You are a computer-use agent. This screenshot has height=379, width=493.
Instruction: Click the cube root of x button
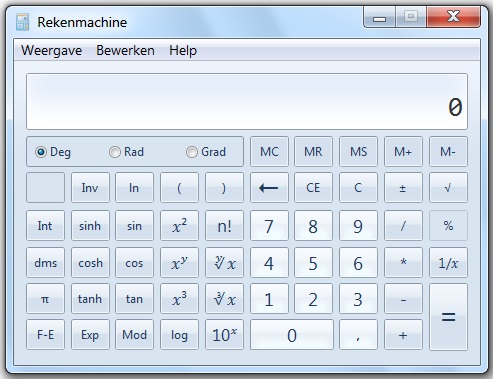point(224,299)
